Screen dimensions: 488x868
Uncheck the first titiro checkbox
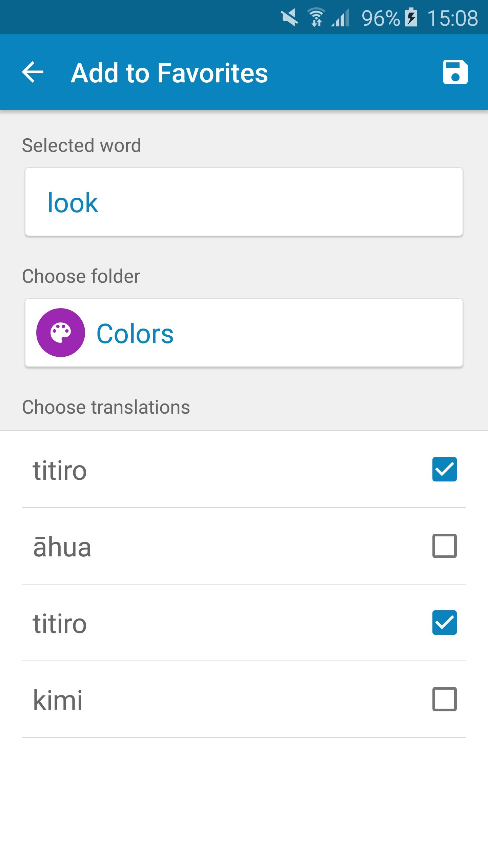(x=444, y=469)
